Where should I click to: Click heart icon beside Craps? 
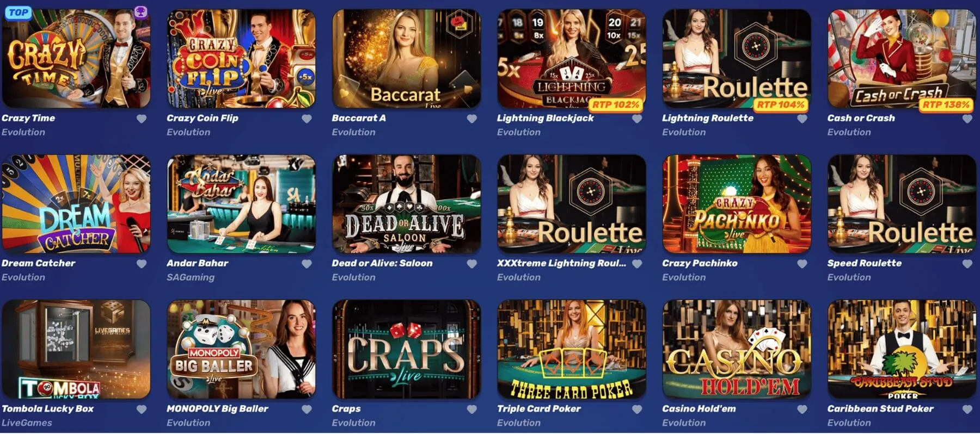click(x=472, y=409)
